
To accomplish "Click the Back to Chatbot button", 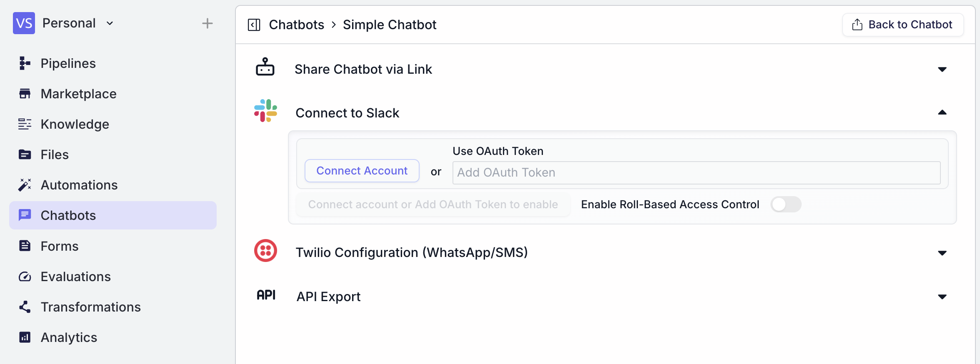I will coord(902,25).
